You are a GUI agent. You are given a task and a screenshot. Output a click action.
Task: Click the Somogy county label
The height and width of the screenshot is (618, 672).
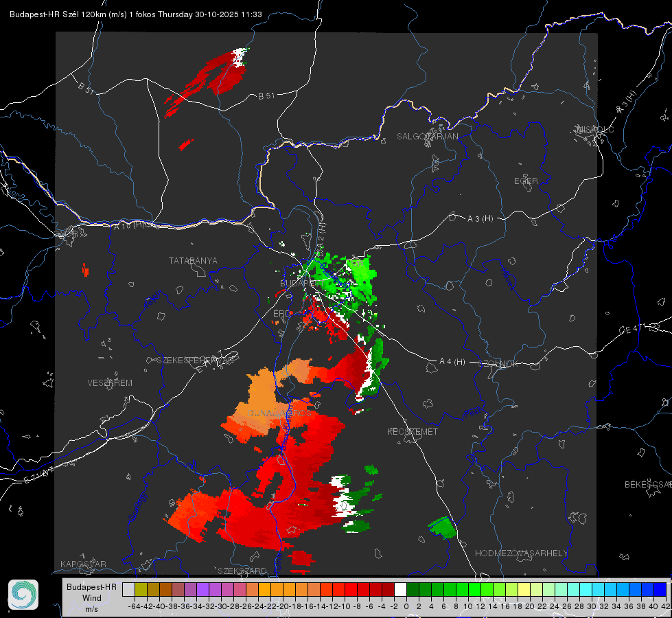pyautogui.click(x=138, y=507)
